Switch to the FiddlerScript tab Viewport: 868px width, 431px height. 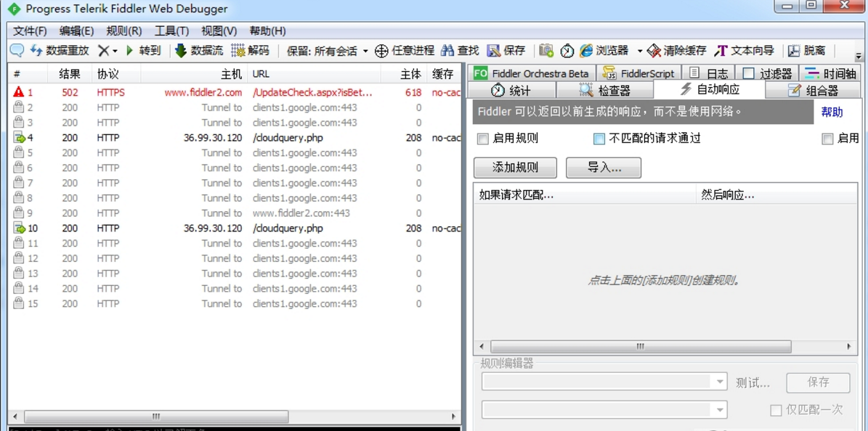click(638, 73)
